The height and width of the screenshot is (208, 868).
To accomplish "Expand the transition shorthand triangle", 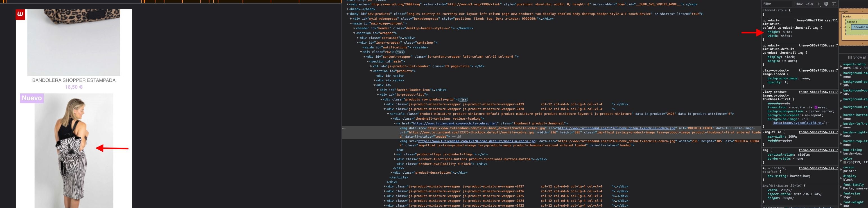I will (790, 107).
